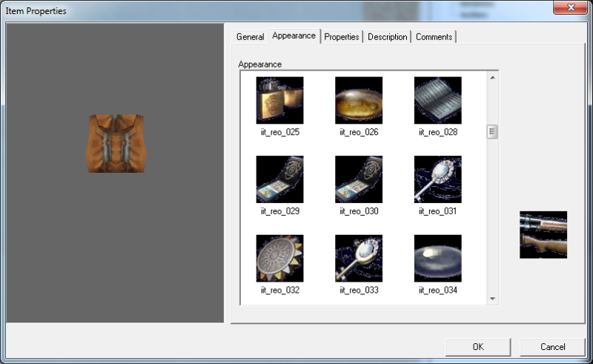Viewport: 593px width, 364px height.
Task: Click the appearance list scroll down arrow
Action: point(492,298)
